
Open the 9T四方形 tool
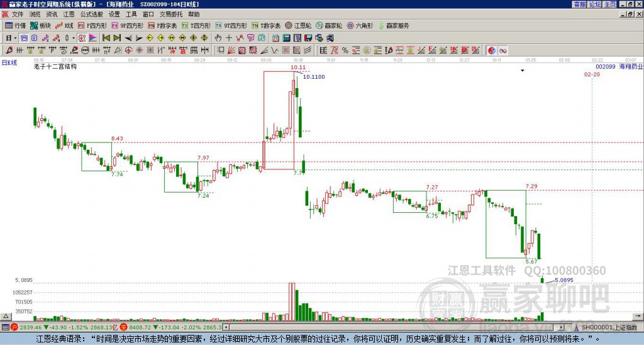[231, 25]
